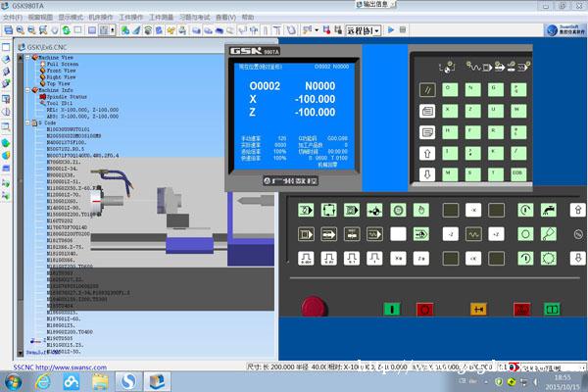
Task: Open the 文件(F) menu
Action: [13, 18]
